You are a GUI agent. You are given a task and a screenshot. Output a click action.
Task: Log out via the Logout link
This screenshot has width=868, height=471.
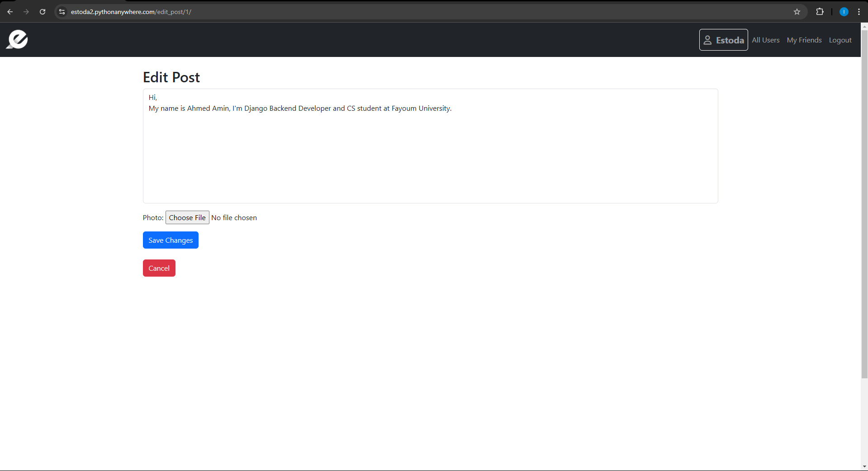840,40
